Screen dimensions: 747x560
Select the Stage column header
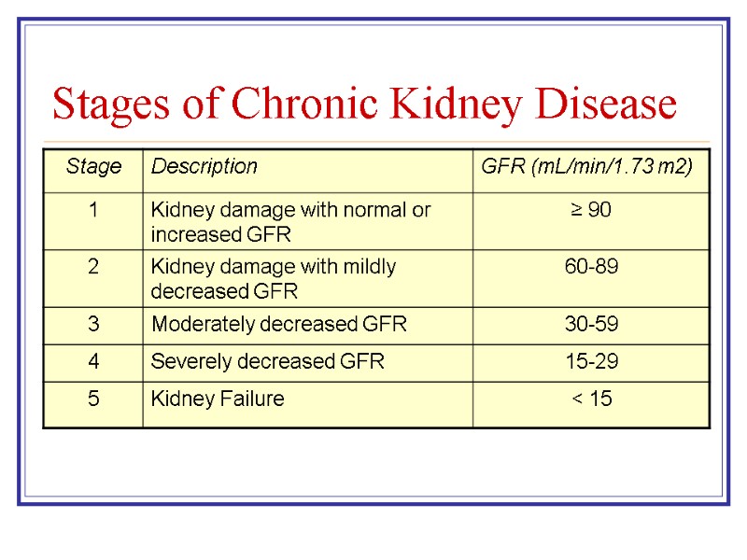click(93, 167)
